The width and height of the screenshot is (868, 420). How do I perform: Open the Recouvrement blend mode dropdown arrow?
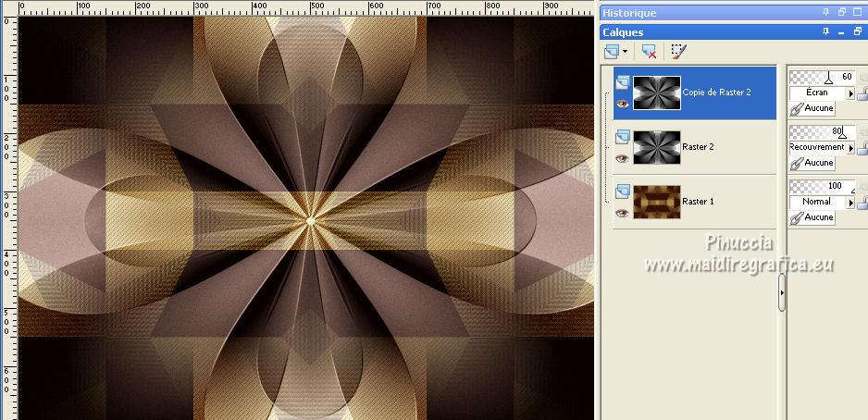tap(850, 148)
